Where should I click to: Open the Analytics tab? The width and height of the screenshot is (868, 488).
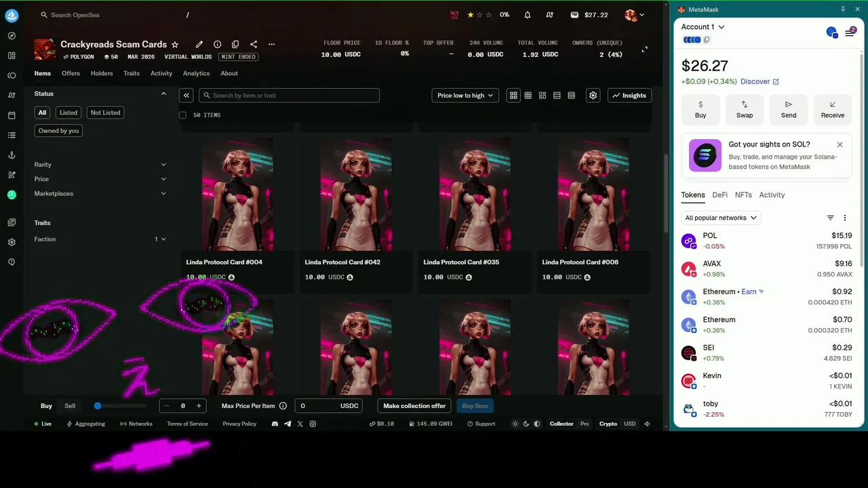point(196,73)
